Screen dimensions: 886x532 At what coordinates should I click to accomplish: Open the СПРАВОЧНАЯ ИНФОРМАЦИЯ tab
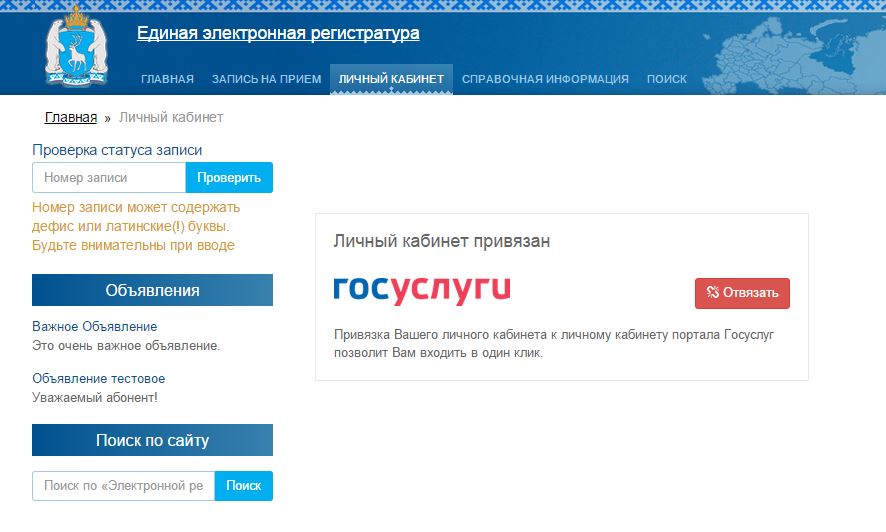[545, 79]
